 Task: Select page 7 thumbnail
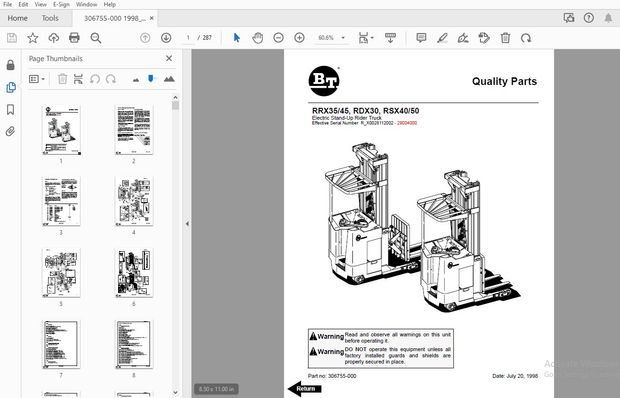coord(61,344)
